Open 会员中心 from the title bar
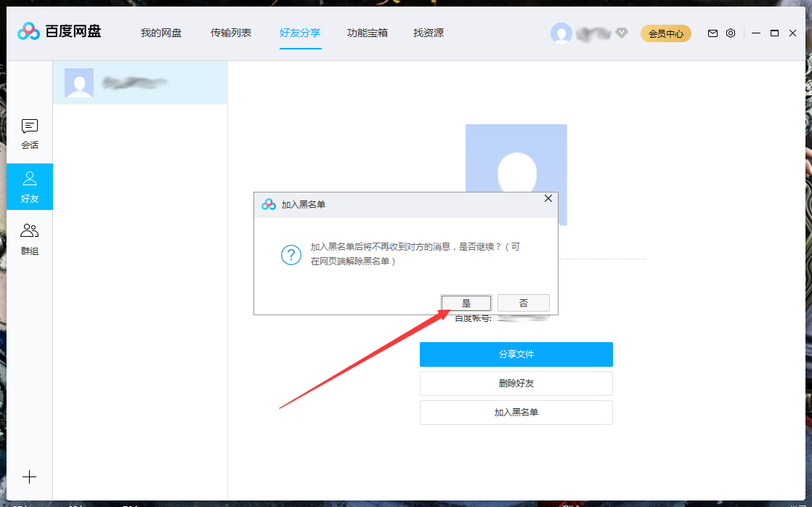 click(x=665, y=33)
